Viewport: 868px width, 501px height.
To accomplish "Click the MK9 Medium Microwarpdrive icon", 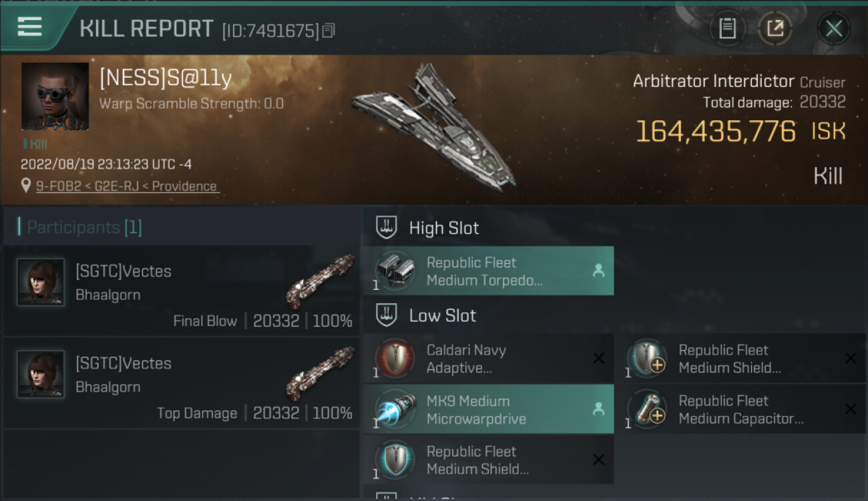I will pyautogui.click(x=394, y=409).
